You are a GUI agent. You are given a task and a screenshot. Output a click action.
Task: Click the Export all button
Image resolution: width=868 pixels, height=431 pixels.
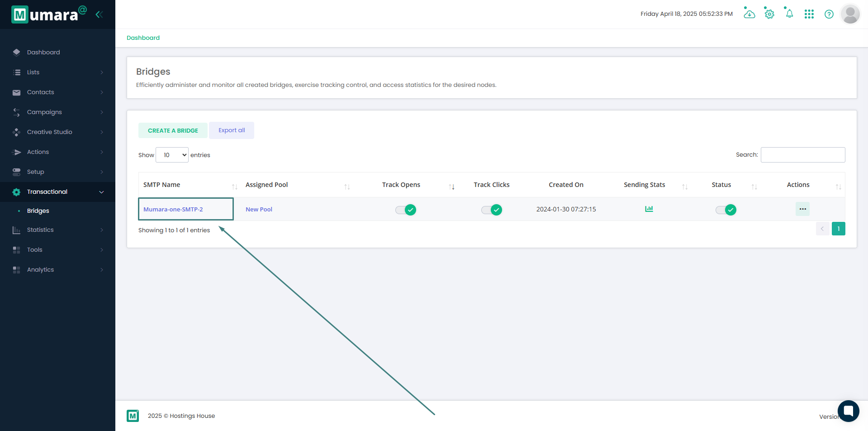[232, 130]
